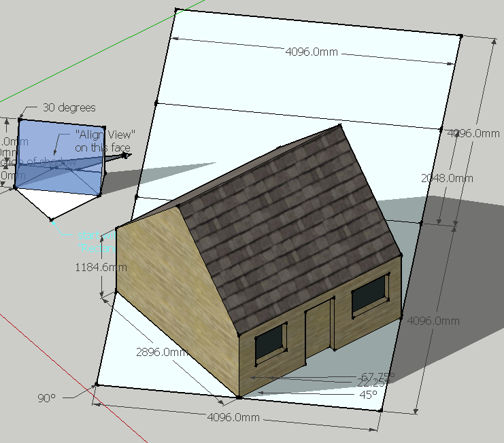Select the right window on the front wall

369,296
